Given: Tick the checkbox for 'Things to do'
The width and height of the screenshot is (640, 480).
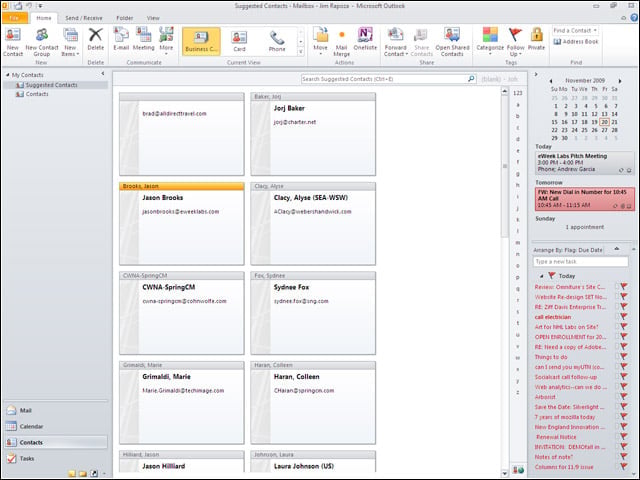Looking at the screenshot, I should click(617, 357).
